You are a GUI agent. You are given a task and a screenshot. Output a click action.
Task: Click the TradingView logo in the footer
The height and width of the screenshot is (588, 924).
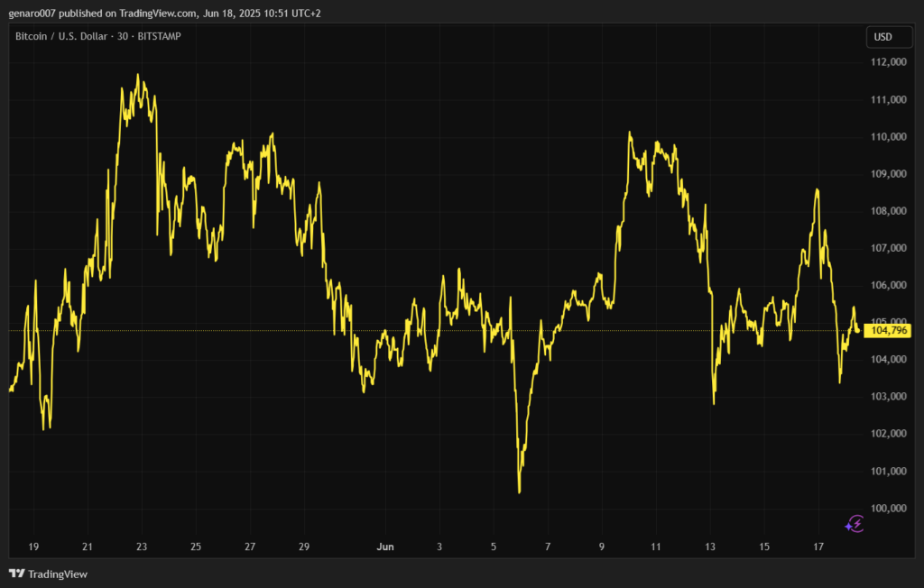[48, 574]
